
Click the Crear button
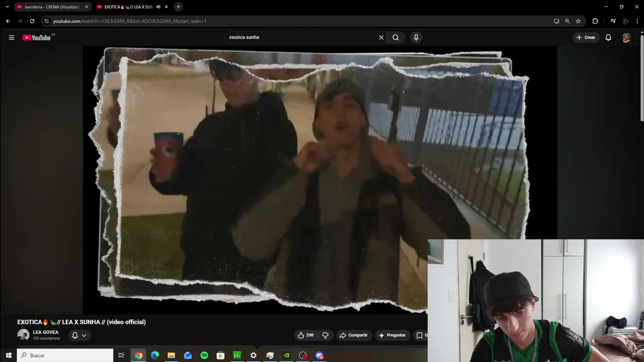(586, 37)
